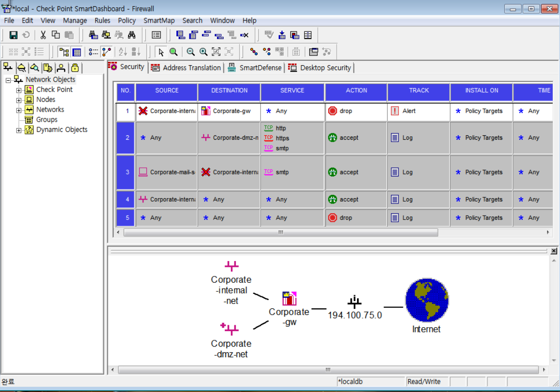Switch to the Address Translation tab

pos(186,68)
